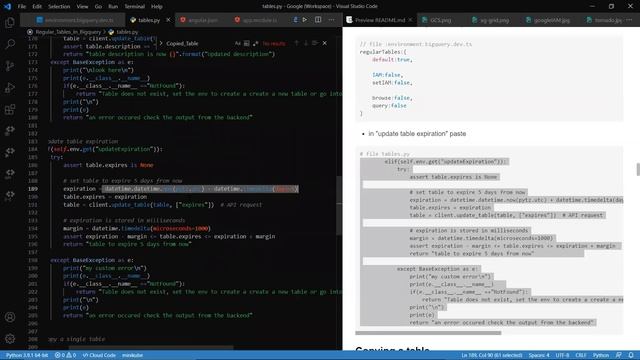The width and height of the screenshot is (640, 360).
Task: Click the README preview vertical scrollbar thumb
Action: [638, 169]
